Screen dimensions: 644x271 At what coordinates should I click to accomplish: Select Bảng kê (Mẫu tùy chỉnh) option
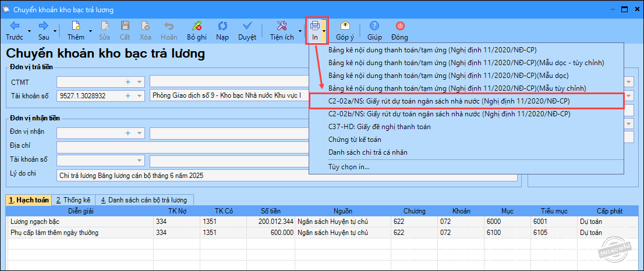tap(457, 88)
